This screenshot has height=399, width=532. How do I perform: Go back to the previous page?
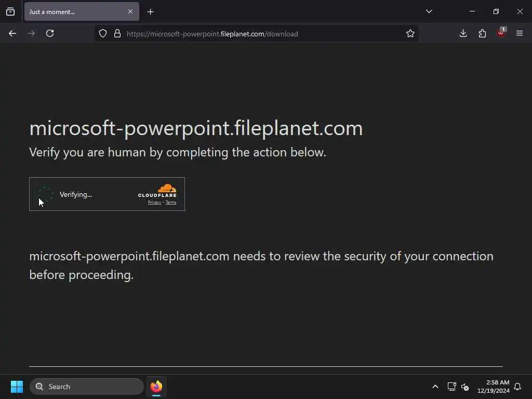(12, 33)
